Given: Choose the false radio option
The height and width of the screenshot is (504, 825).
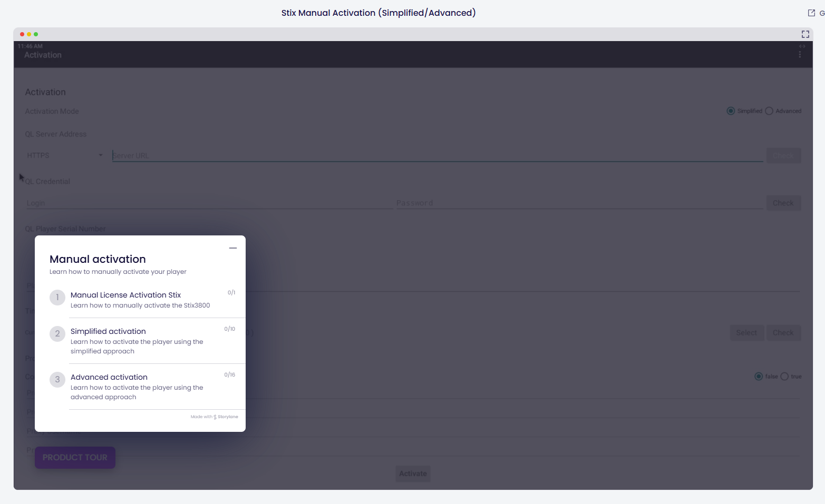Looking at the screenshot, I should click(759, 377).
